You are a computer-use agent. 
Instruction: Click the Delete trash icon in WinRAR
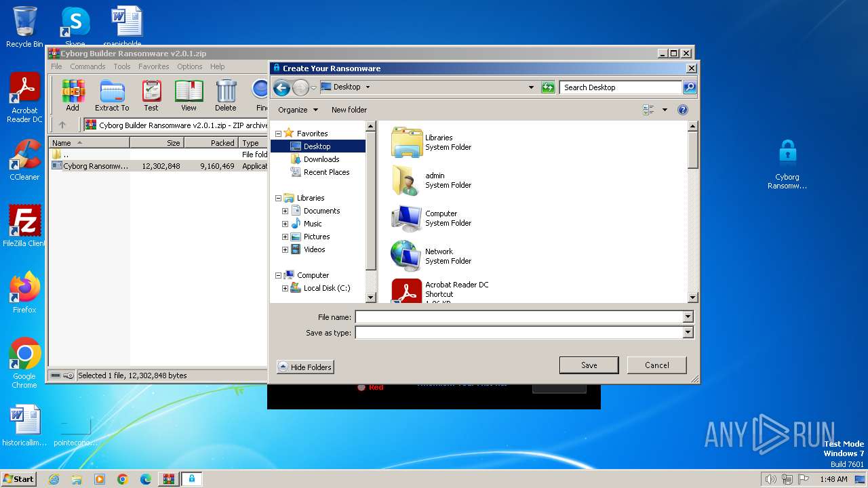click(226, 96)
